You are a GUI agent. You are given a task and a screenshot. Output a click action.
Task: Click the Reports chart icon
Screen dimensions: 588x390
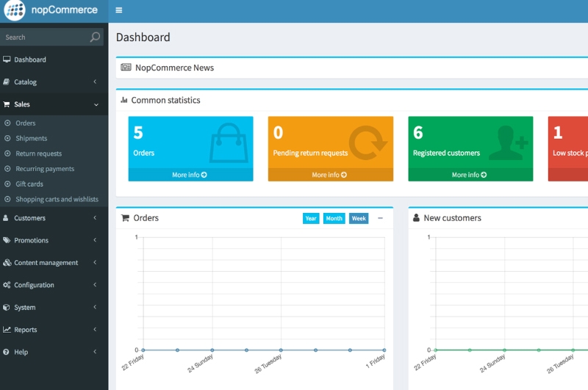pos(7,329)
